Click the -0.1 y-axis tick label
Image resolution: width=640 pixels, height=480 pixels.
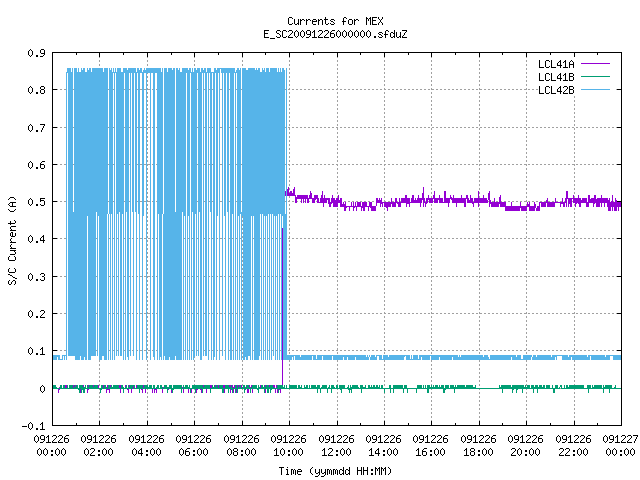[33, 426]
